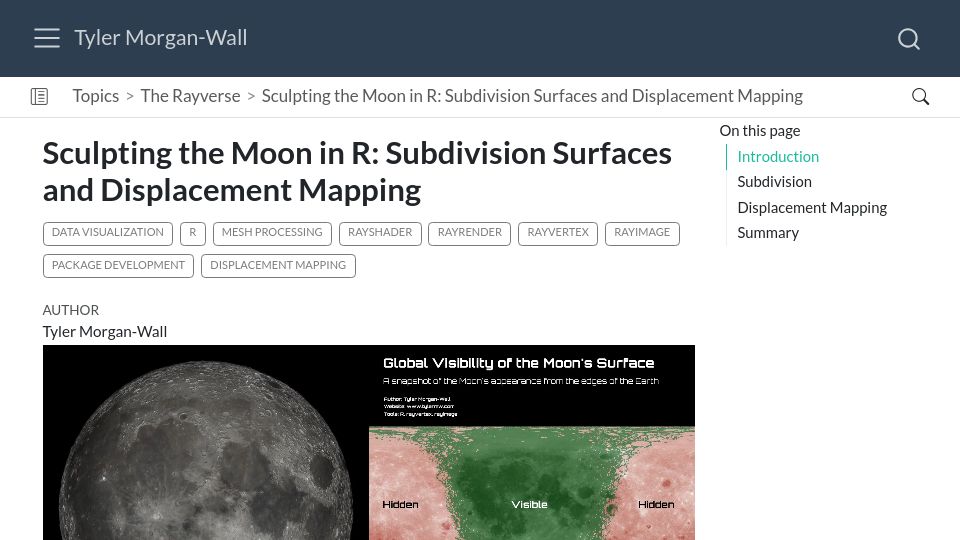Jump to the Displacement Mapping section
The image size is (960, 540).
[x=812, y=208]
